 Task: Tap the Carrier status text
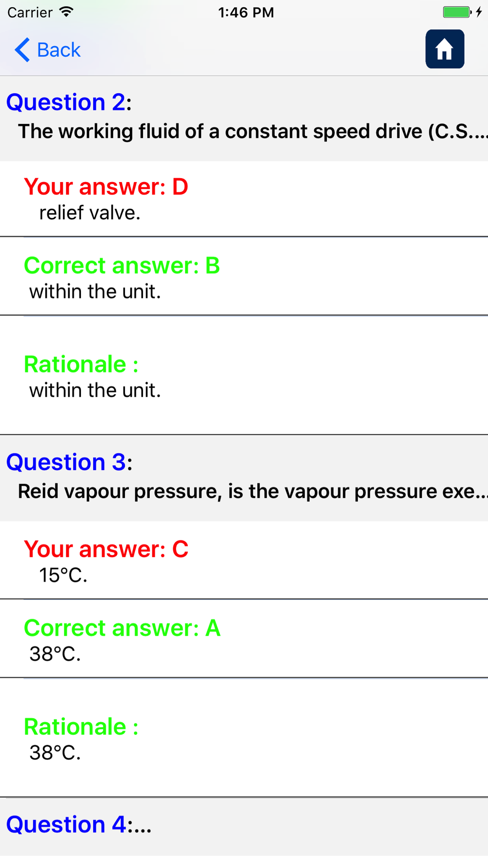coord(30,12)
